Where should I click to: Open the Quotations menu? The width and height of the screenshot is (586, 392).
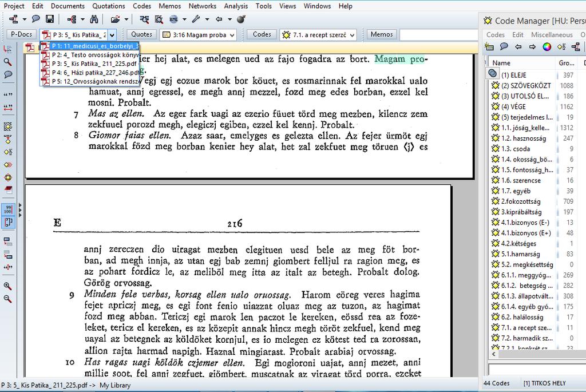(x=109, y=6)
